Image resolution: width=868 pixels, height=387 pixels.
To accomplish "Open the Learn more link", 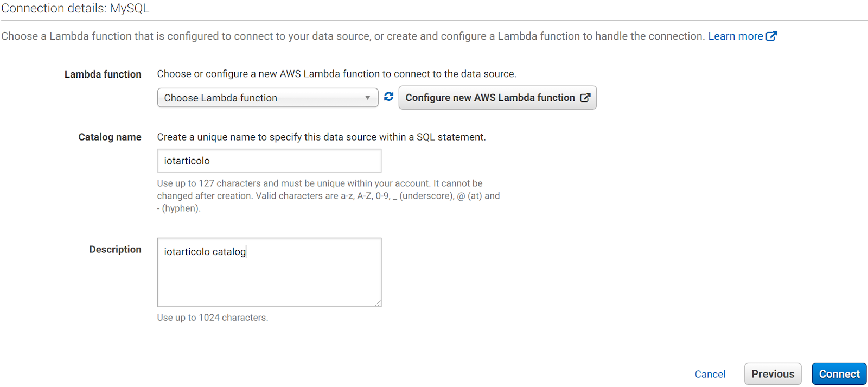I will [x=735, y=36].
